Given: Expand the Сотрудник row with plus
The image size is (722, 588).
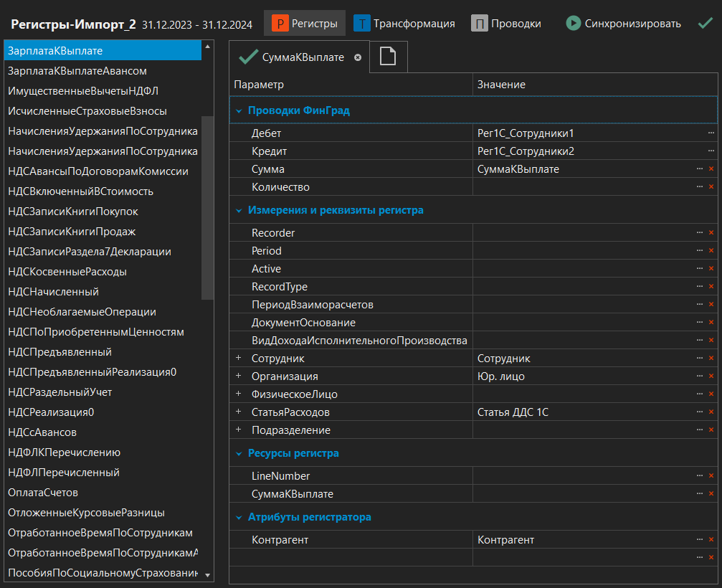Looking at the screenshot, I should [239, 359].
